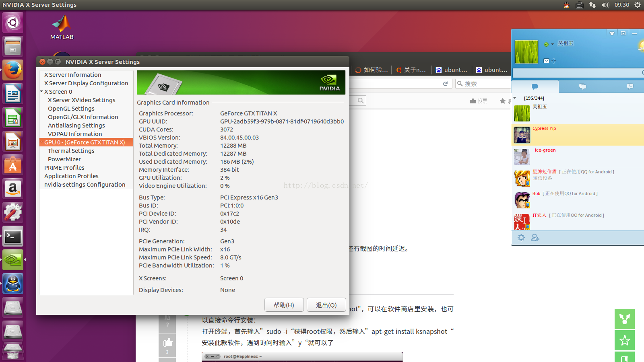
Task: Collapse GPU 0 tree node
Action: point(41,142)
